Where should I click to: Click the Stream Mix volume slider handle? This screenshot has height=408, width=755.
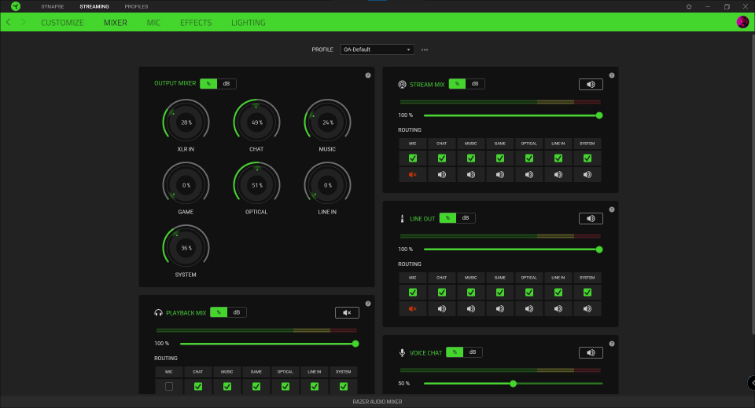(599, 116)
